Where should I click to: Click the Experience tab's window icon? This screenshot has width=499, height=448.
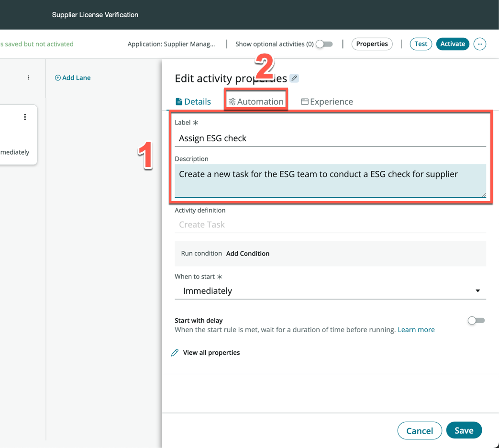304,101
